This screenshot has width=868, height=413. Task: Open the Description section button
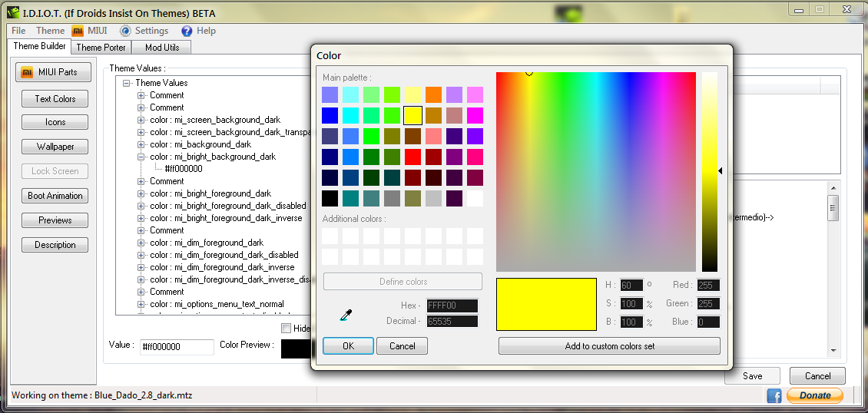[x=55, y=245]
